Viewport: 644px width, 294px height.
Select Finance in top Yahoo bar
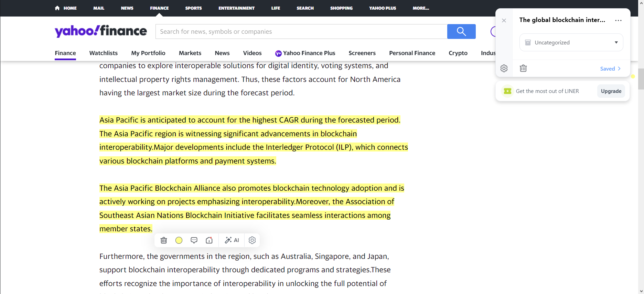[x=159, y=8]
